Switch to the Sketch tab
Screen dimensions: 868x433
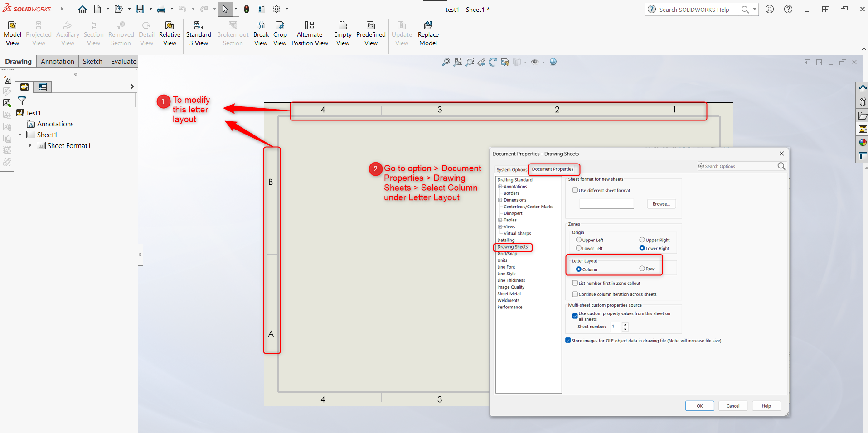pyautogui.click(x=92, y=61)
